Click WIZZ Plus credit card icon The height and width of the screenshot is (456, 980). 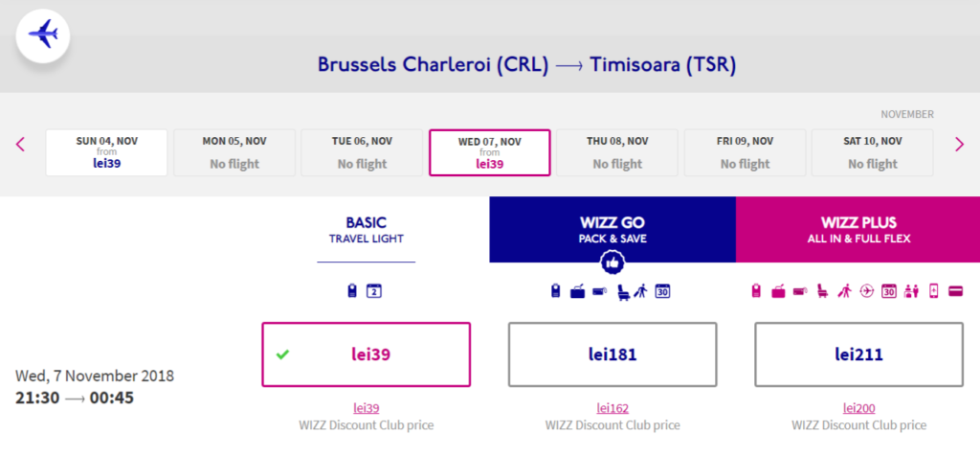(956, 291)
